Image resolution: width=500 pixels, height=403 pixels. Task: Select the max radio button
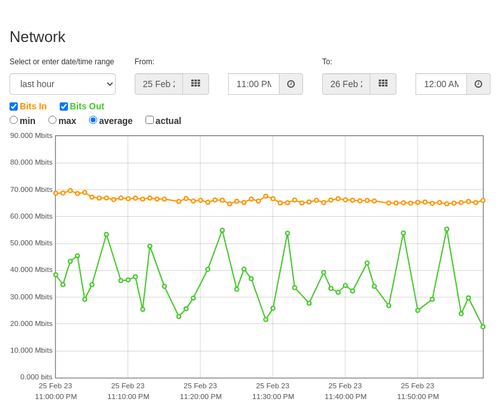point(52,120)
